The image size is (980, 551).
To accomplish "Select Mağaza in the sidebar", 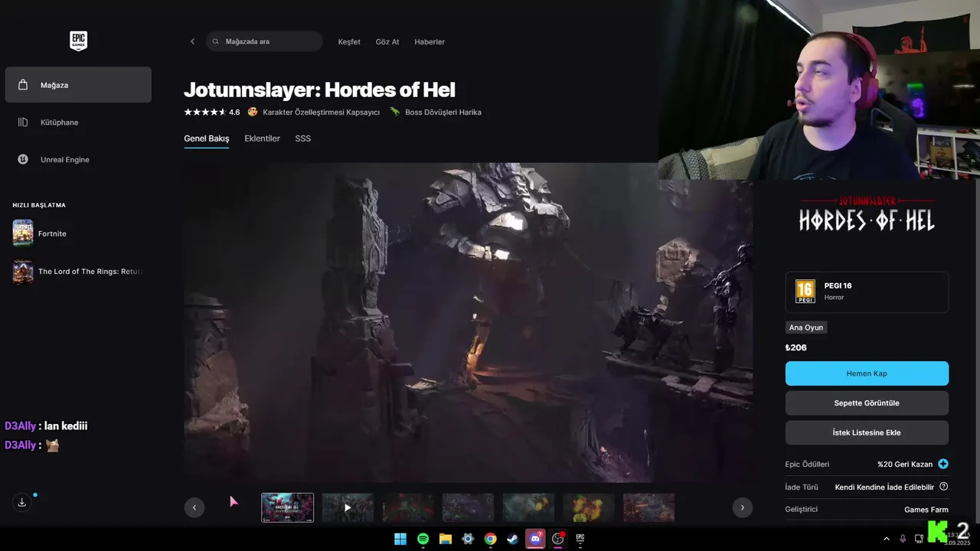I will point(78,85).
